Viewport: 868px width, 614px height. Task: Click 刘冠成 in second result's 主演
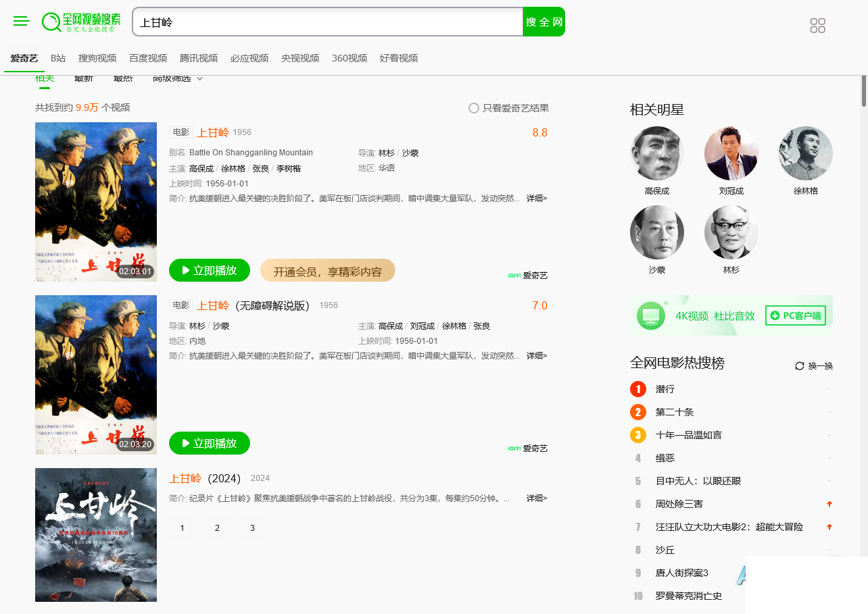coord(423,326)
